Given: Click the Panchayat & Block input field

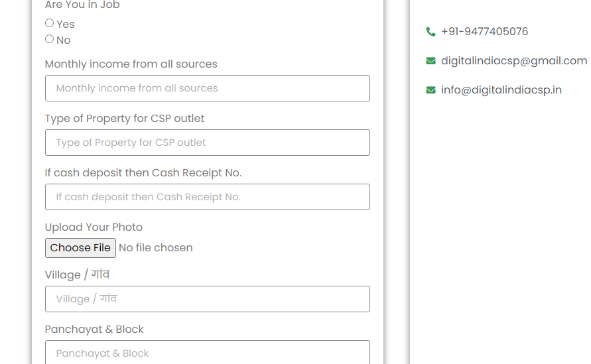Looking at the screenshot, I should pos(208,352).
